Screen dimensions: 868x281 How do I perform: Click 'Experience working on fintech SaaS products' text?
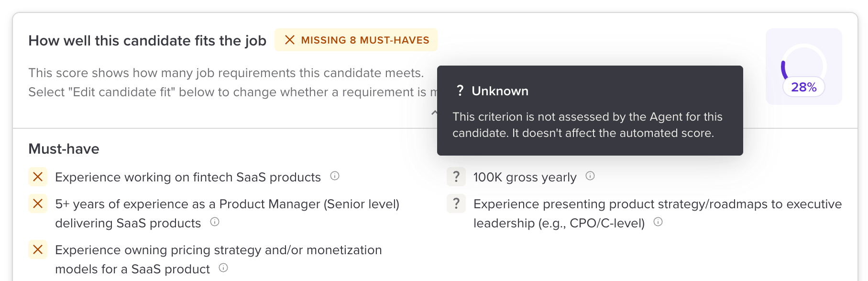[187, 177]
